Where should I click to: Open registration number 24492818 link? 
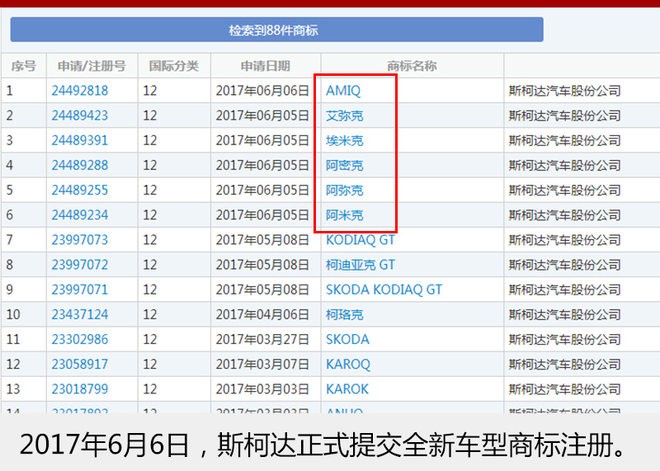tap(80, 90)
